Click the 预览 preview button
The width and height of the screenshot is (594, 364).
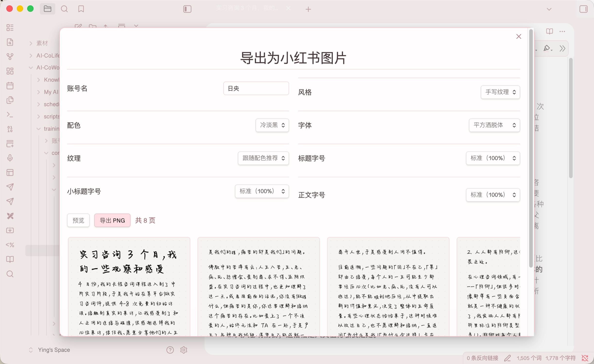78,220
